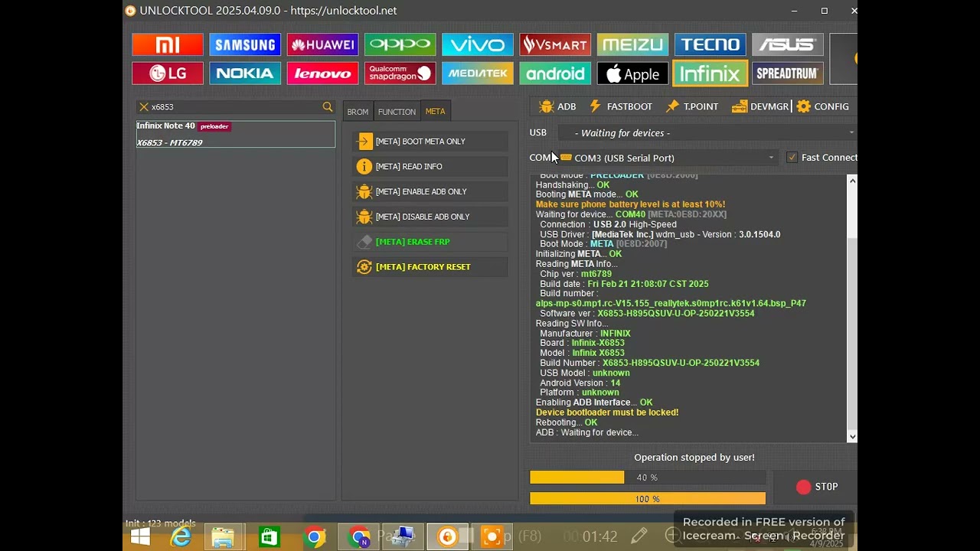Open the FASTBOOT toolbar item
Image resolution: width=980 pixels, height=551 pixels.
pyautogui.click(x=620, y=106)
